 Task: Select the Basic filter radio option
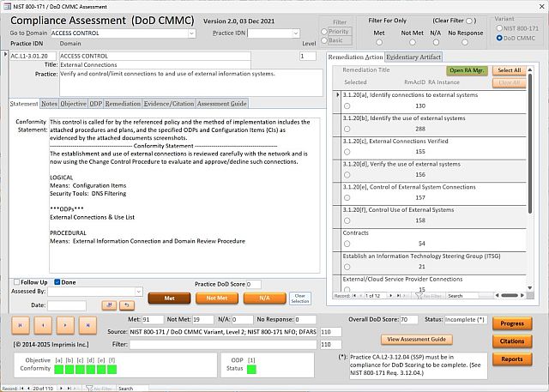click(x=324, y=40)
